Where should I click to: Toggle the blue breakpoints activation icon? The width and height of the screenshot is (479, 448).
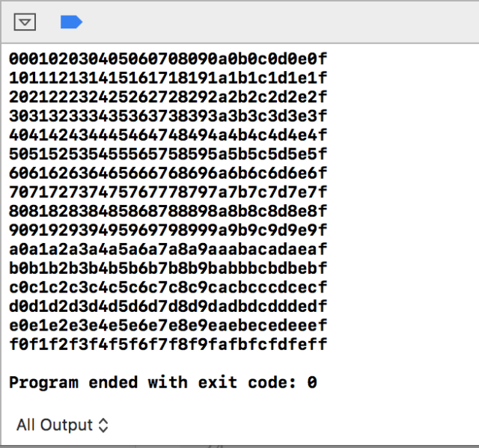72,22
